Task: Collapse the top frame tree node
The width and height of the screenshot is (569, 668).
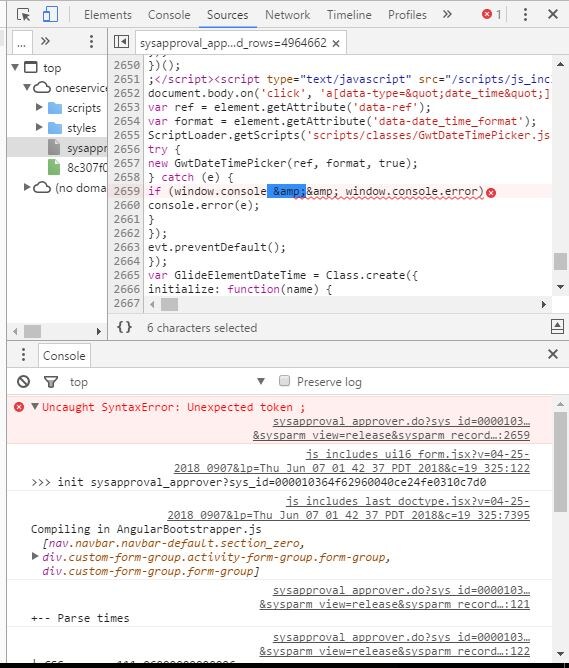Action: click(x=15, y=67)
